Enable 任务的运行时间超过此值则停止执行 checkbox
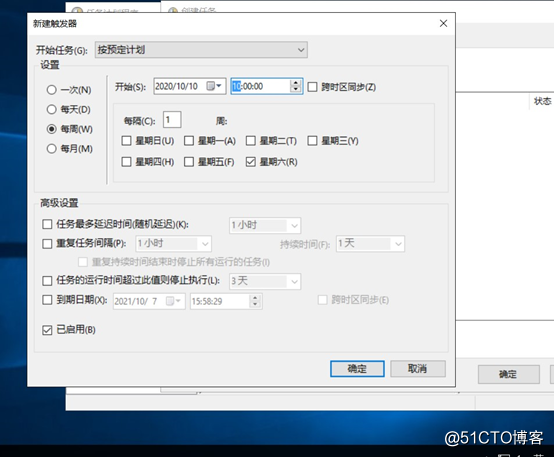Screen dimensions: 554x457 [47, 281]
